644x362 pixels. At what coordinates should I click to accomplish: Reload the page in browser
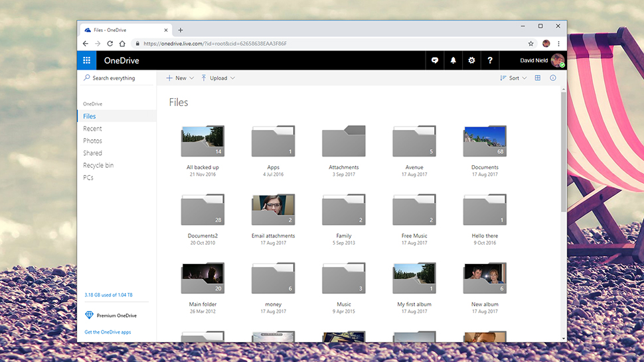[x=110, y=44]
